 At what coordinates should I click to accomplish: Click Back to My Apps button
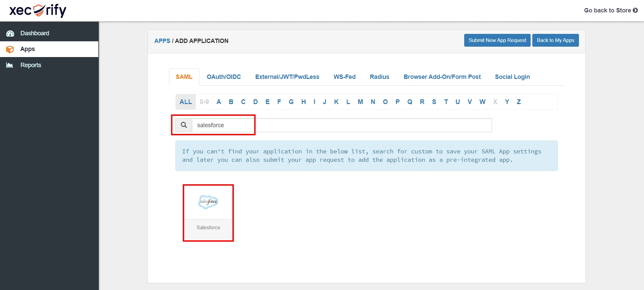[555, 40]
